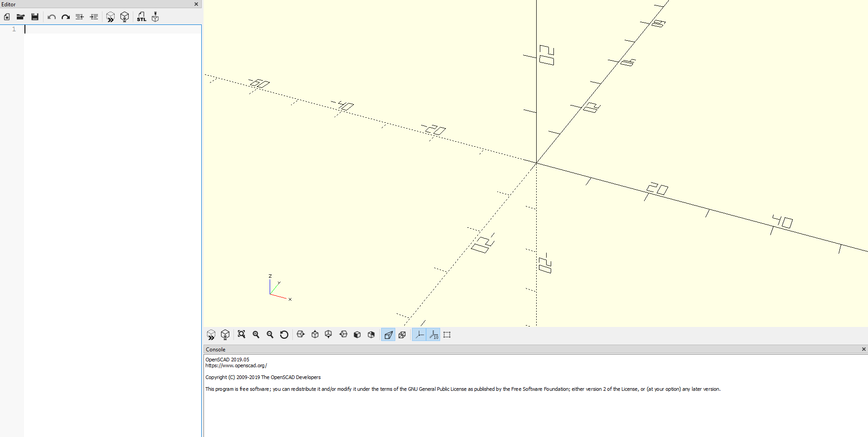Click View All magnifier icon

pyautogui.click(x=242, y=335)
